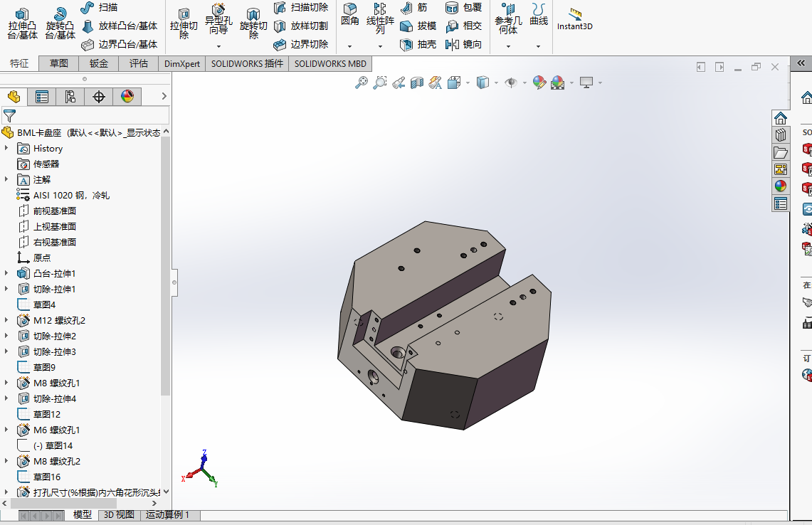The image size is (812, 525).
Task: Open the PropertyManager panel tab
Action: pos(42,97)
